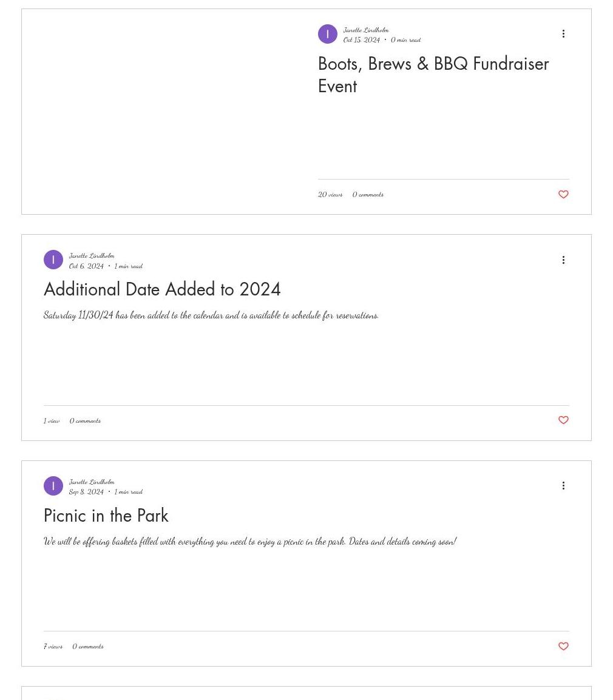Click the blank image area of Boots post
613x700 pixels.
[x=164, y=112]
